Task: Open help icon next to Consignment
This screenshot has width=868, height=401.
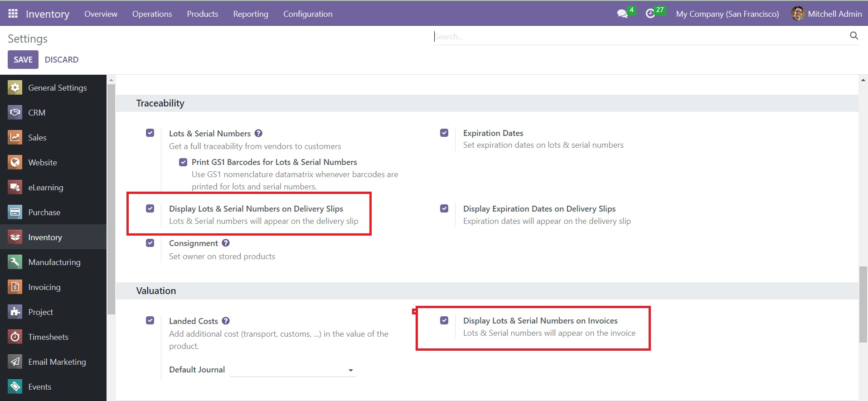Action: [226, 243]
